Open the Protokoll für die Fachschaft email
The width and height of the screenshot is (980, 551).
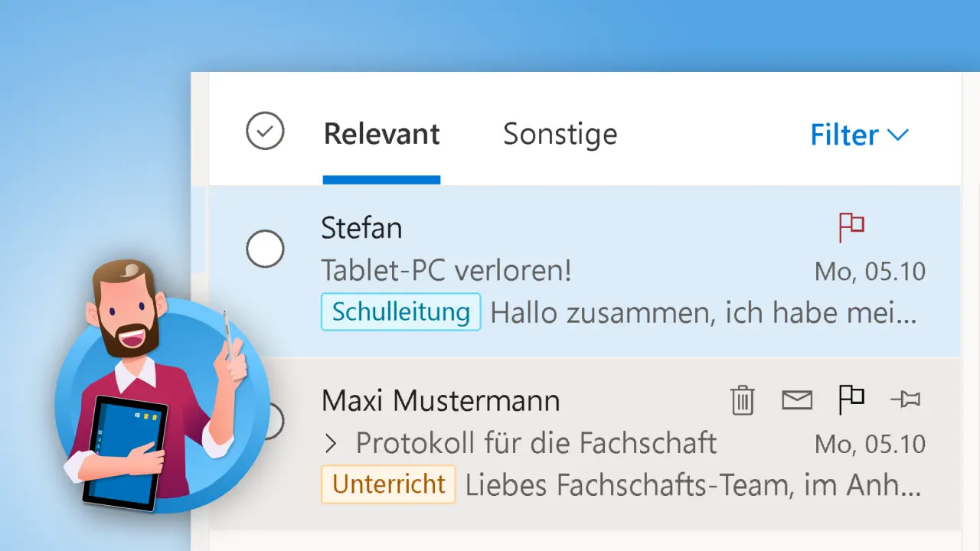point(536,443)
